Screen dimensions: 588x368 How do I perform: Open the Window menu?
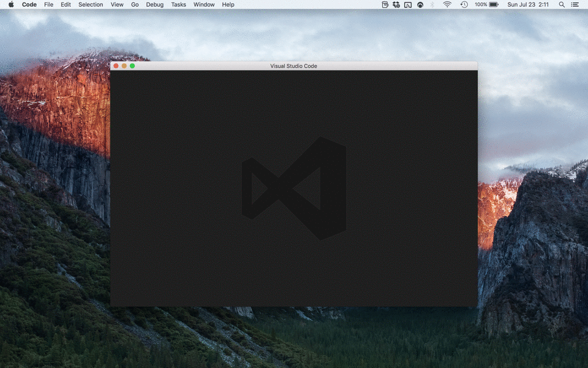(x=204, y=4)
